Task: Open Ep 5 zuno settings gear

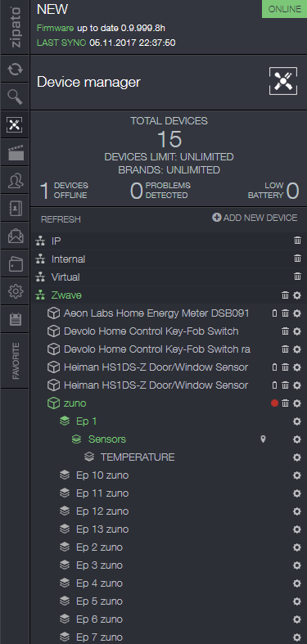Action: coord(296,601)
